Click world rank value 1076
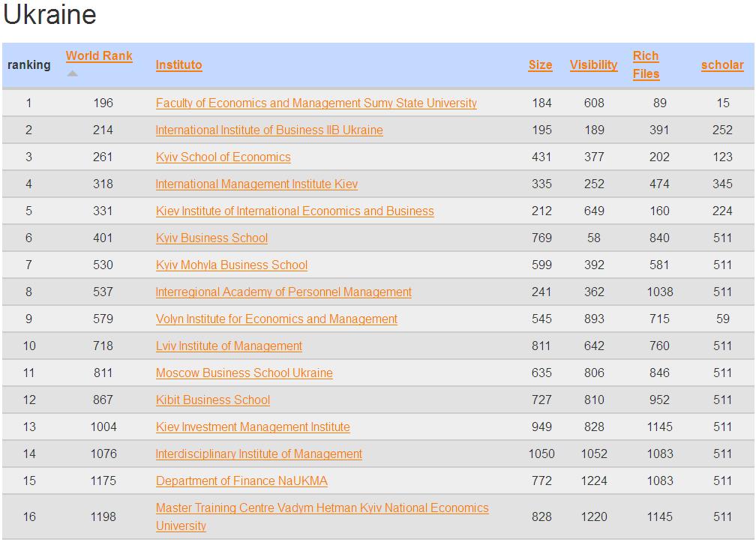This screenshot has width=756, height=542. (x=103, y=454)
